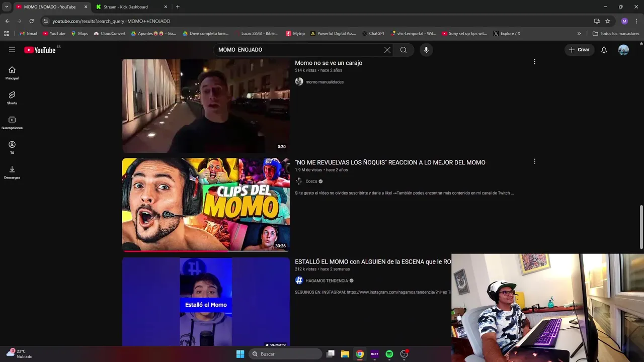Open Todos los marcadores folder
The height and width of the screenshot is (362, 644).
616,34
